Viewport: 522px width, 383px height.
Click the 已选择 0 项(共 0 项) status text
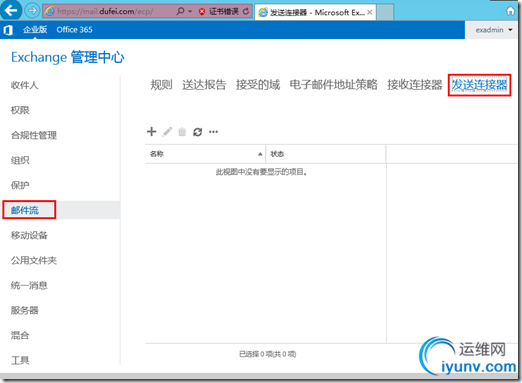[x=267, y=354]
